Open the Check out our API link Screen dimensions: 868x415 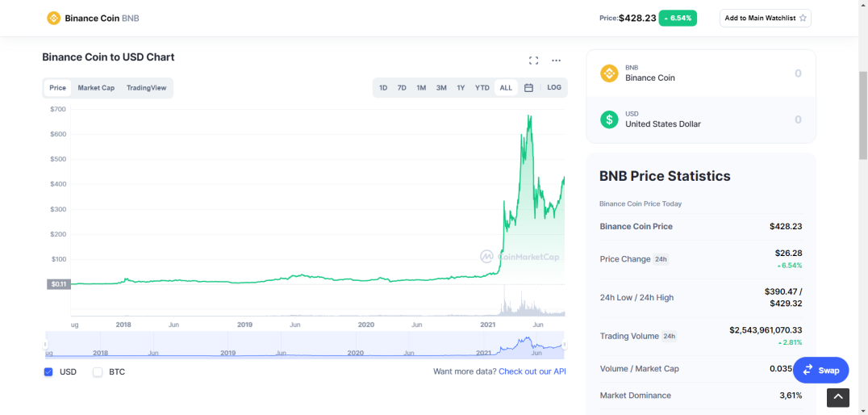(532, 371)
